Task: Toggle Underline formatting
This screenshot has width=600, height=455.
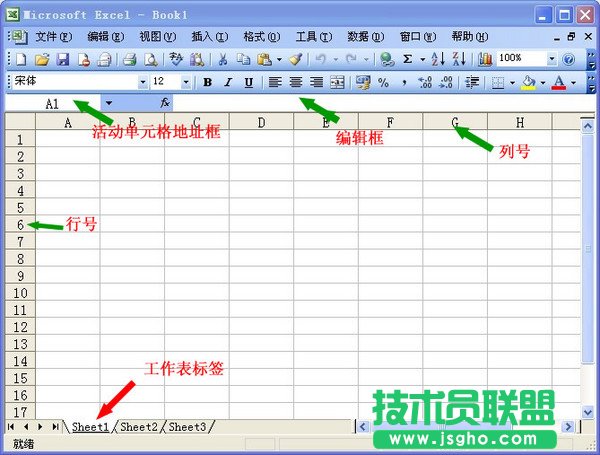Action: (x=248, y=82)
